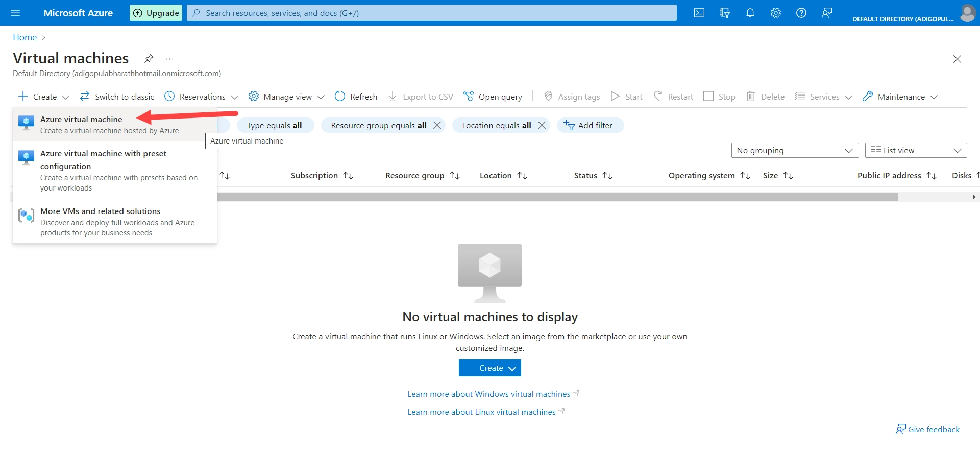The width and height of the screenshot is (980, 449).
Task: Click the Stop command
Action: 719,97
